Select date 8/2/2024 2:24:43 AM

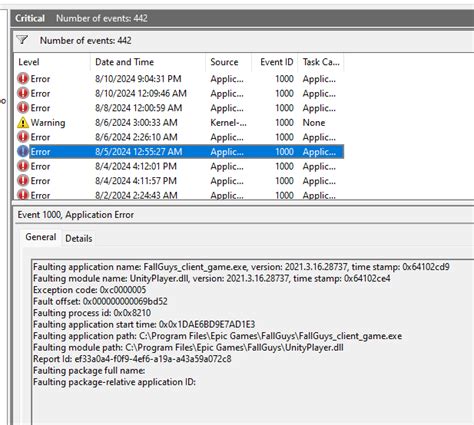(136, 195)
